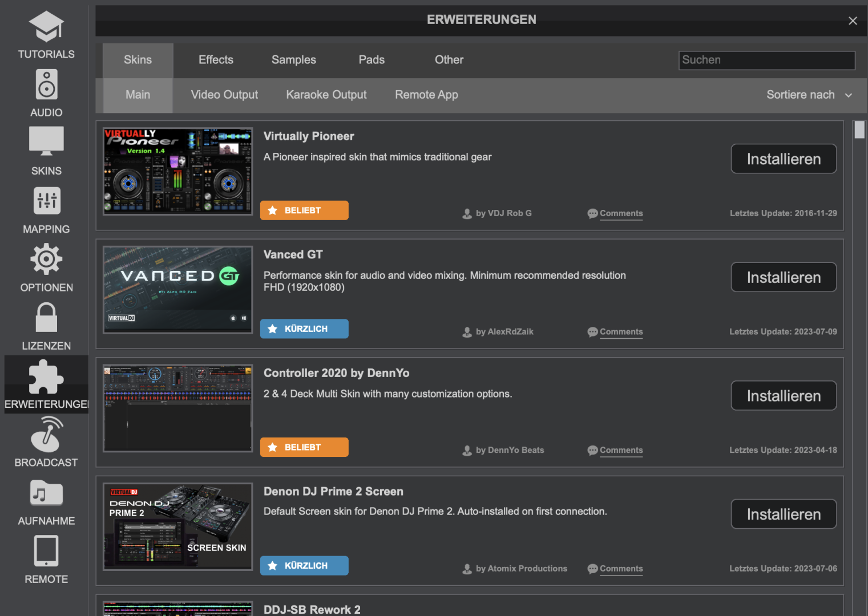Click author icon next to DennYo Beats
This screenshot has height=616, width=868.
click(x=467, y=451)
